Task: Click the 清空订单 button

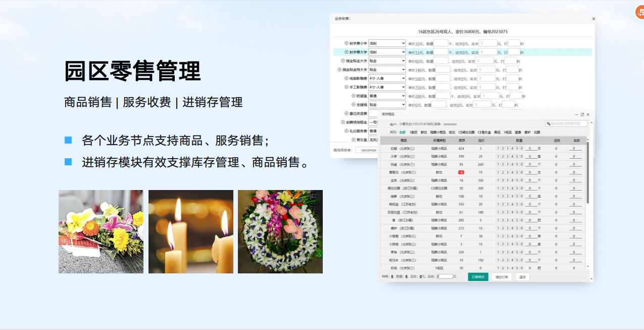Action: pyautogui.click(x=502, y=277)
